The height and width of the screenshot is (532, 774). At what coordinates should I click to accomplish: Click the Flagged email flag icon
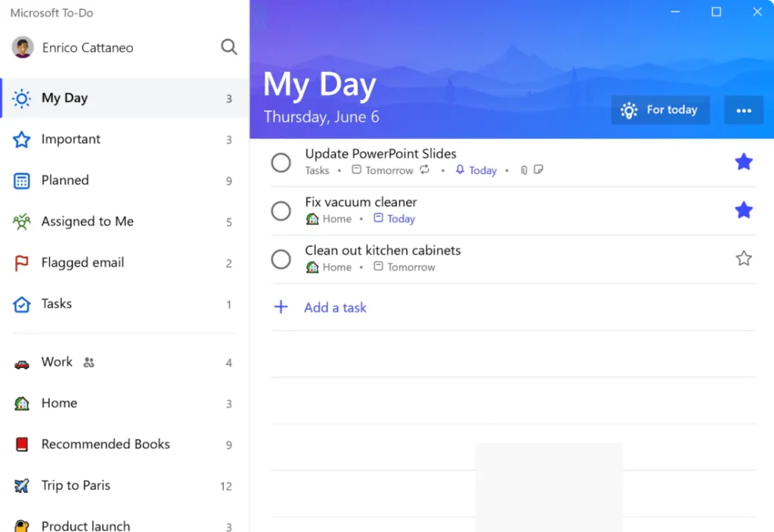23,262
